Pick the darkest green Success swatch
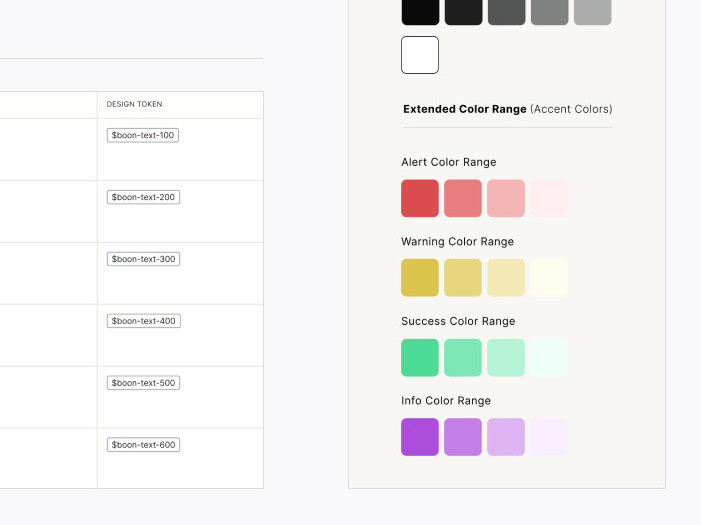Viewport: 701px width, 525px height. coord(420,357)
